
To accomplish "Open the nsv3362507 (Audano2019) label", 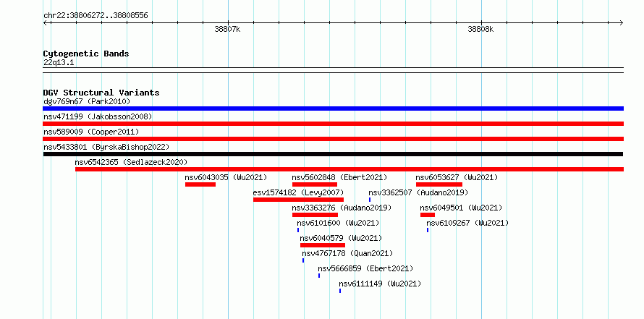I will 418,192.
